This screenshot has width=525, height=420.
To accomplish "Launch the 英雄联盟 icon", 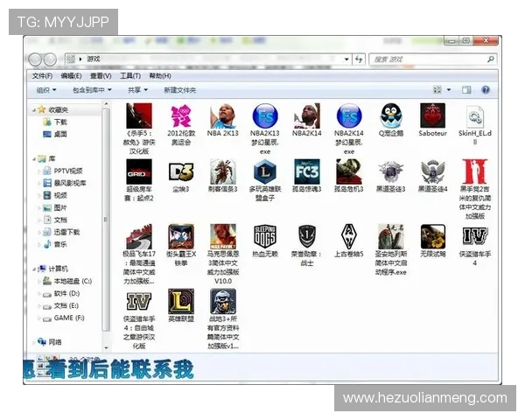I will (181, 301).
